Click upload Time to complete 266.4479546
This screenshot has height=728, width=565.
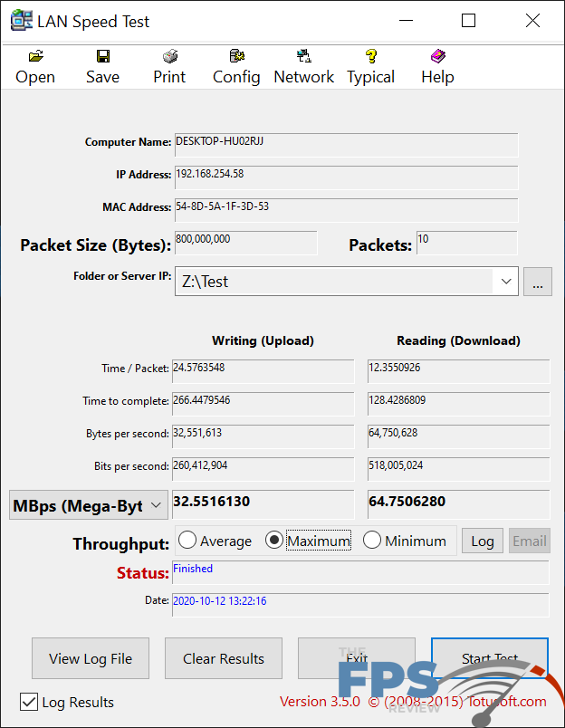[x=263, y=404]
